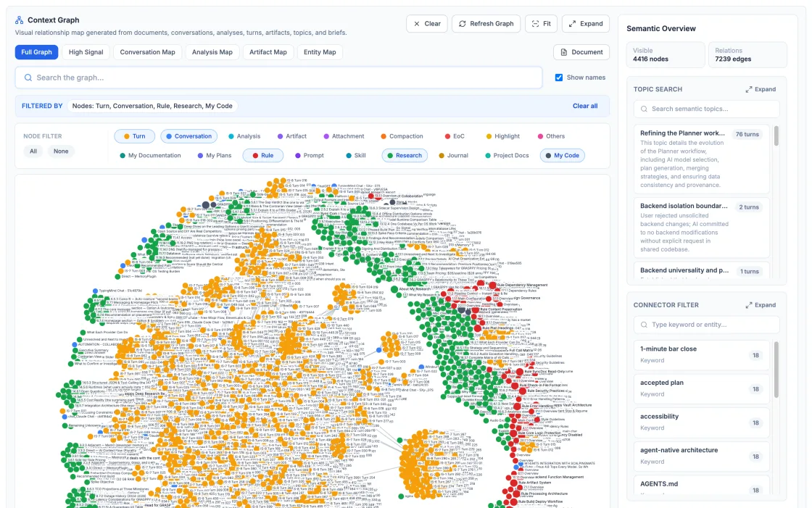This screenshot has height=508, width=812.
Task: Select the agent-native architecture keyword
Action: [702, 456]
